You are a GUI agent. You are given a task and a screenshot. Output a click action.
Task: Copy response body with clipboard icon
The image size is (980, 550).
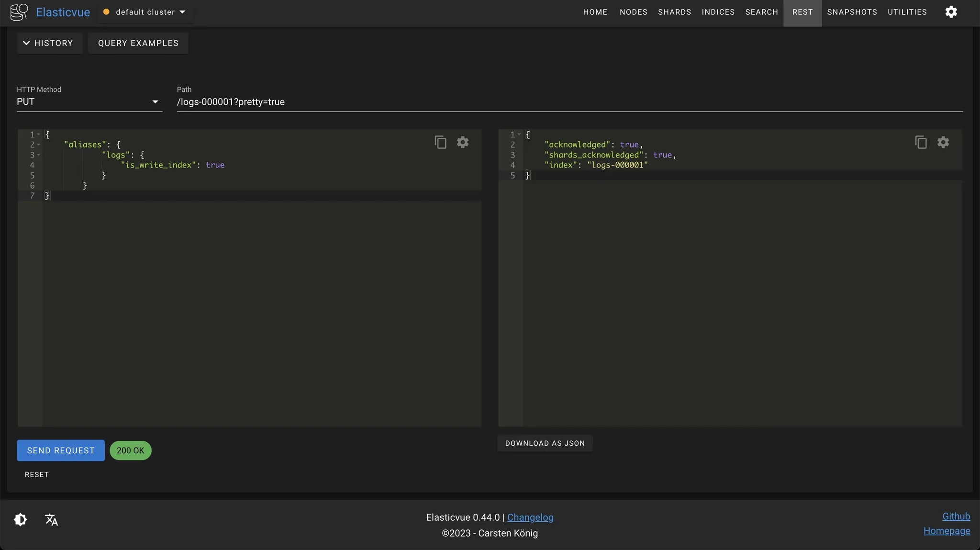pos(921,142)
